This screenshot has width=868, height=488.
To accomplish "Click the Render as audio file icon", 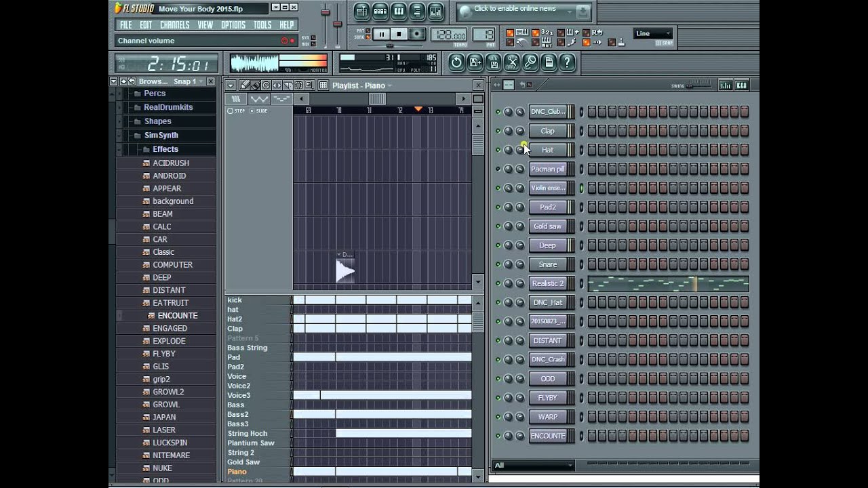I will 494,62.
